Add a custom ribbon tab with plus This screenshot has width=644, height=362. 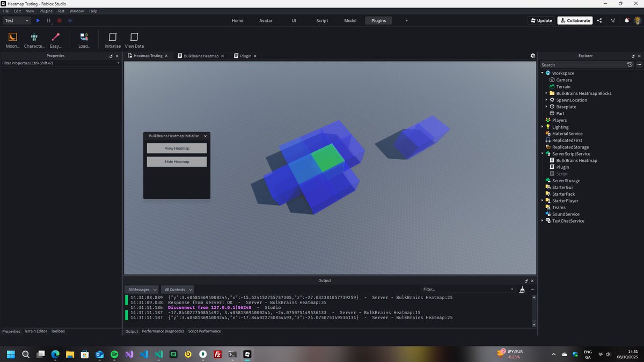pyautogui.click(x=406, y=20)
